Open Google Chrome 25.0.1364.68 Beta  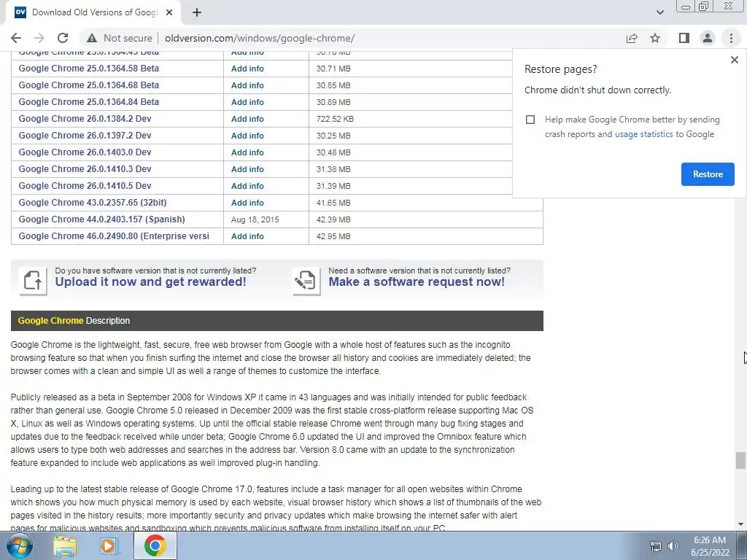[88, 85]
